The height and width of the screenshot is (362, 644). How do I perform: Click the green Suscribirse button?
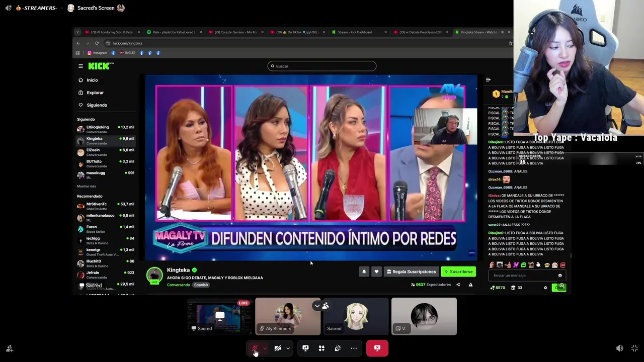458,271
